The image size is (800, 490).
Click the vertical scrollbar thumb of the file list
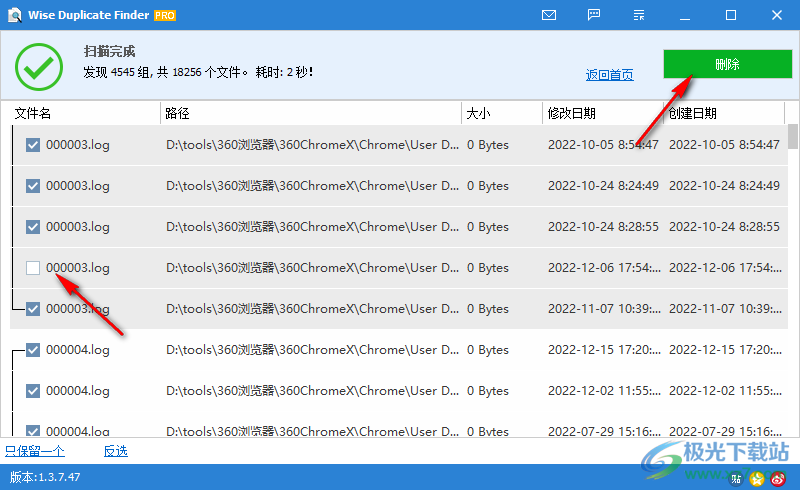coord(792,136)
